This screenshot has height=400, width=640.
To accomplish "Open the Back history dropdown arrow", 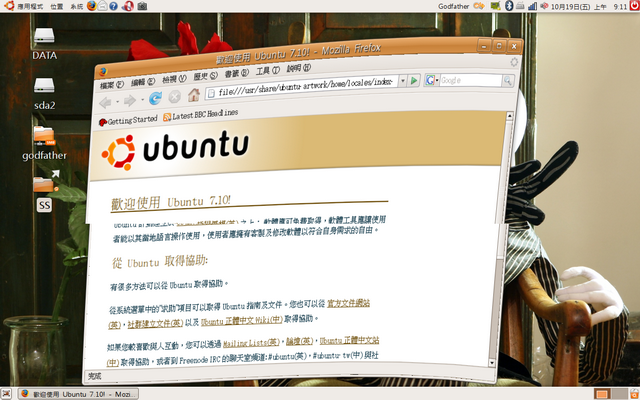I will tap(117, 101).
